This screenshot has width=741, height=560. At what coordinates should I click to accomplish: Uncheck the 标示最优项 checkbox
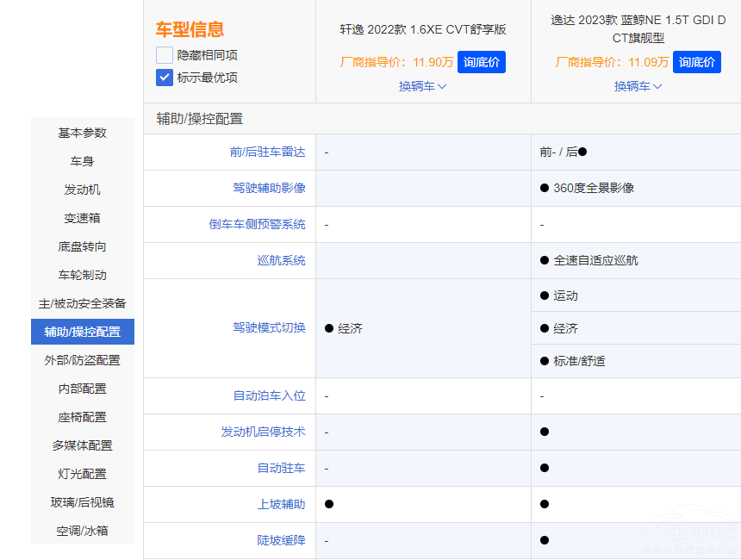pos(165,78)
